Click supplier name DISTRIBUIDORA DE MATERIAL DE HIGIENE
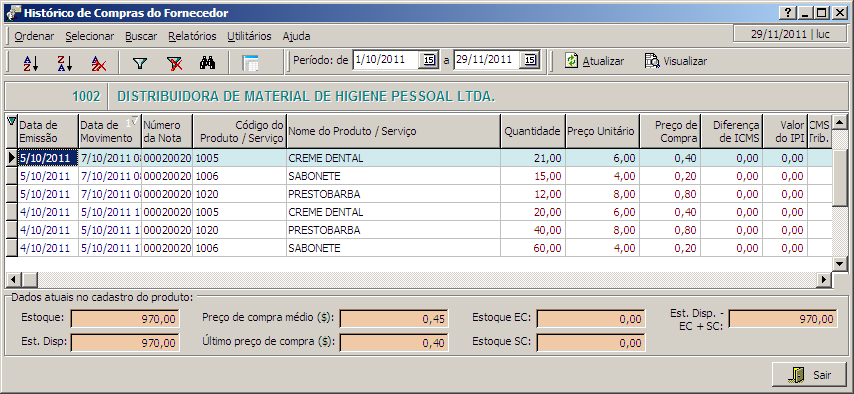 pos(306,96)
